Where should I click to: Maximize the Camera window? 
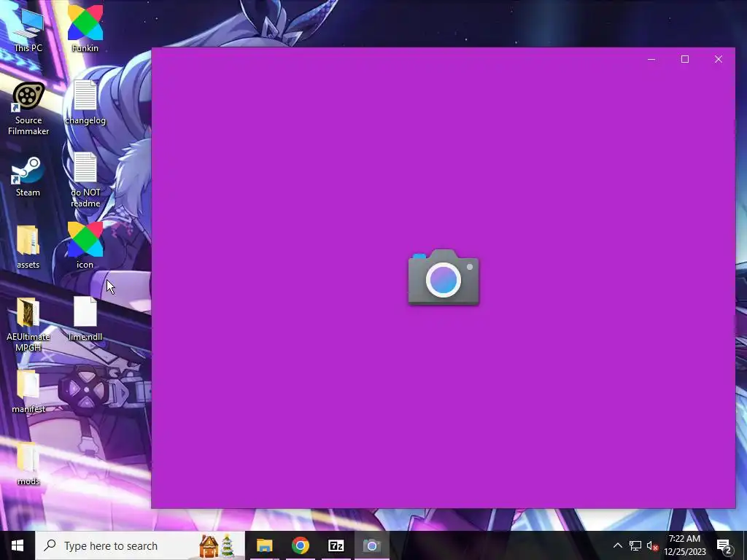[x=684, y=59]
